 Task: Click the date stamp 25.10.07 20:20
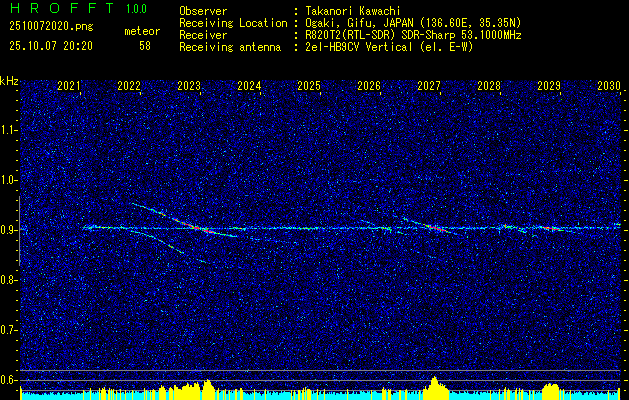coord(51,46)
